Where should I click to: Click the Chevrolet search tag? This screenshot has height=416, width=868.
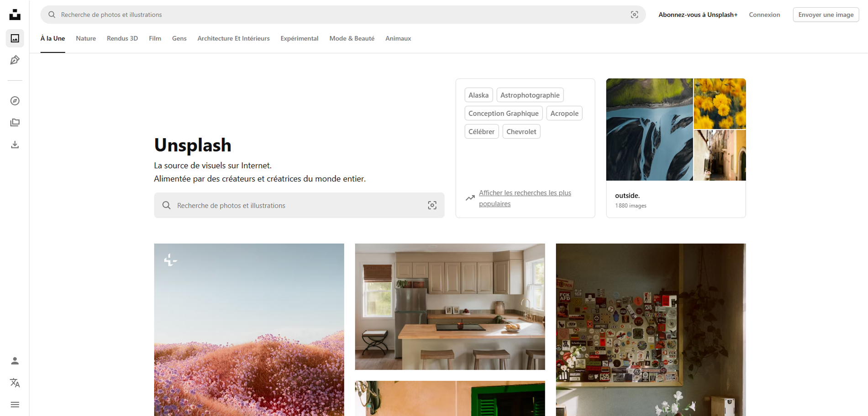(x=521, y=131)
